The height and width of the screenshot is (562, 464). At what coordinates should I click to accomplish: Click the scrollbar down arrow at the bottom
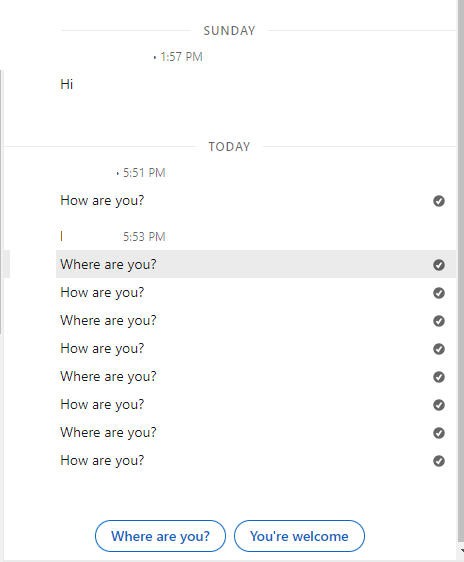(462, 550)
